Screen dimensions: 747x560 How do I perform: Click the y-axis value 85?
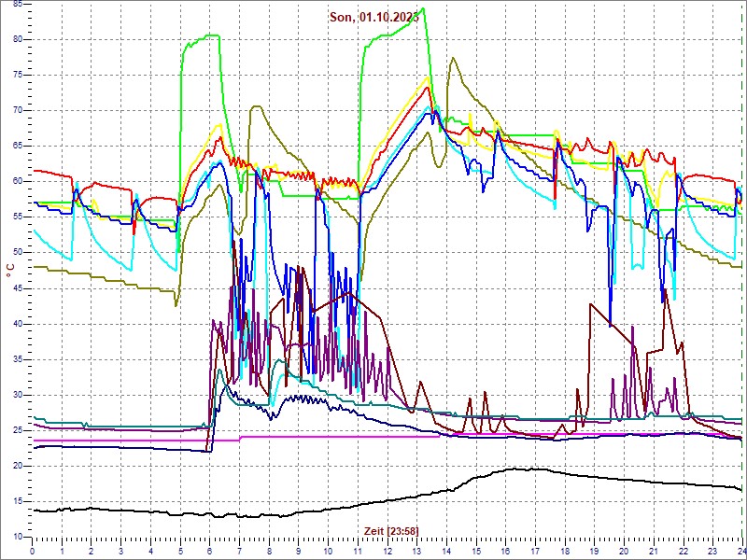click(x=18, y=5)
